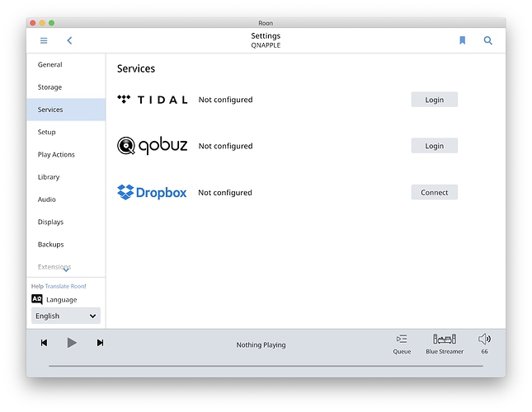The height and width of the screenshot is (412, 532).
Task: Click the Qobuz logo
Action: coord(152,146)
